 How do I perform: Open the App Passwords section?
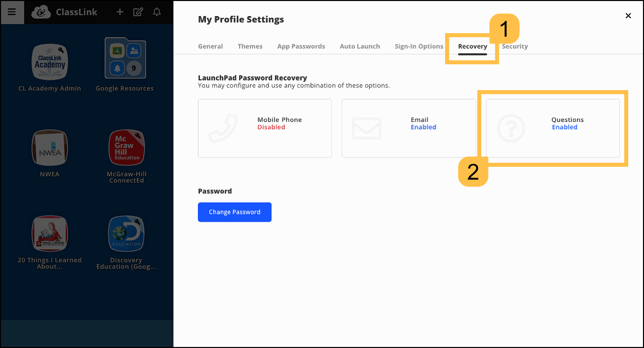(301, 46)
